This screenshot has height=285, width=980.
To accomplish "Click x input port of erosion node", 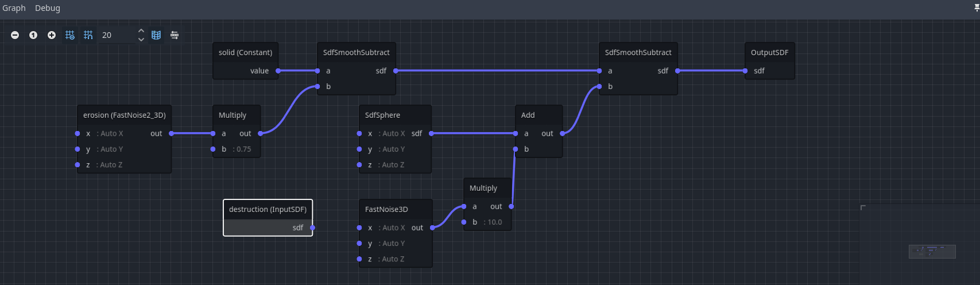I will (78, 133).
